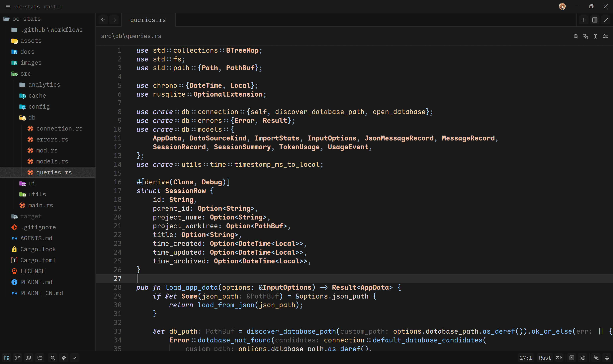Open README_CN.md in the file tree
Screen dimensions: 613x364
(48, 293)
